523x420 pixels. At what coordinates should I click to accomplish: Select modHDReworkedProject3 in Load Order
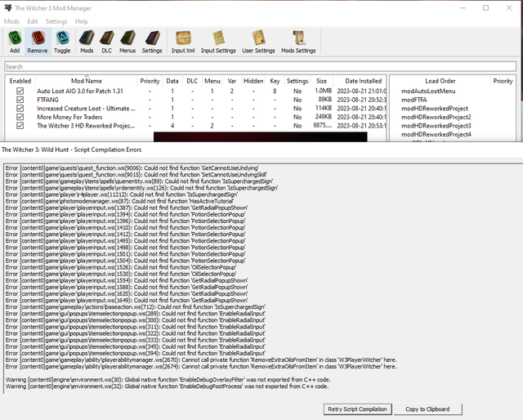[436, 126]
